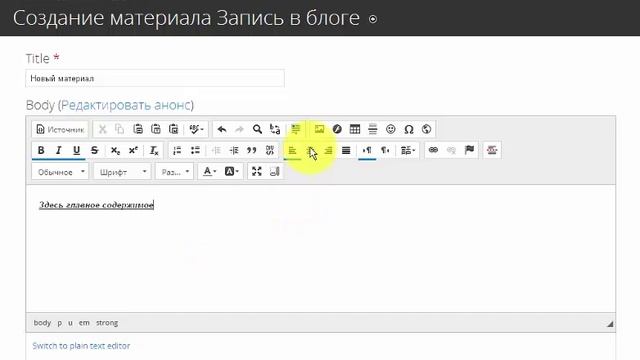Click the Paste clipboard icon
This screenshot has height=360, width=640.
click(x=138, y=129)
